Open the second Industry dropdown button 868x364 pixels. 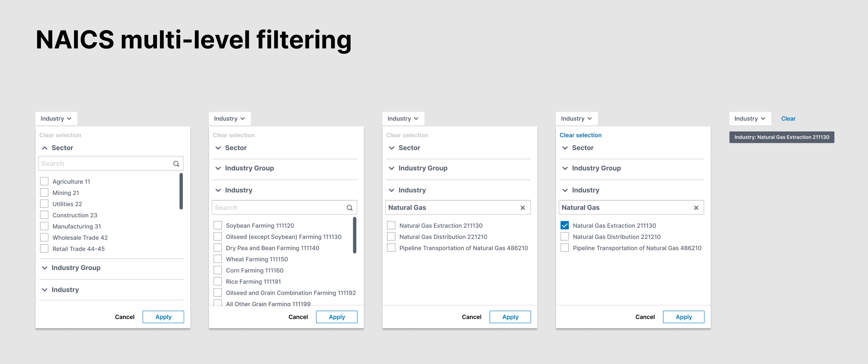[x=230, y=119]
